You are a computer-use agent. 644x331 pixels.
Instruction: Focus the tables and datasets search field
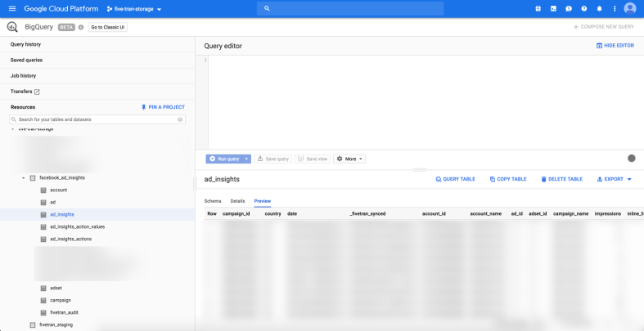pos(97,119)
